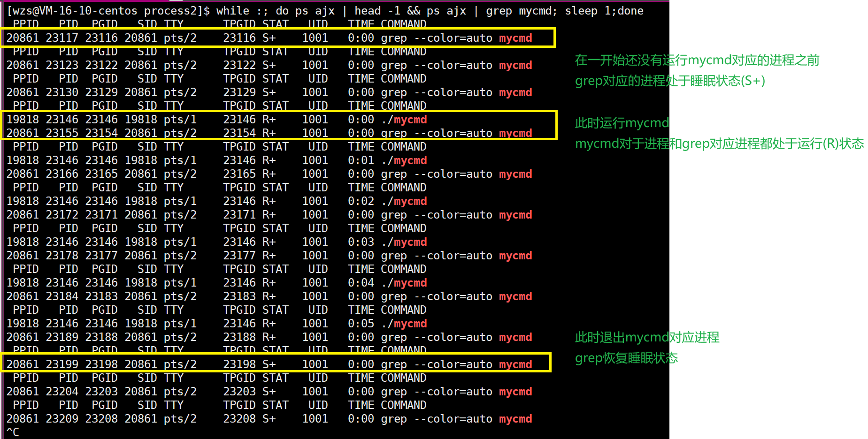This screenshot has width=868, height=439.
Task: Click PPID 20861 in the row with PID 23123
Action: coord(23,65)
